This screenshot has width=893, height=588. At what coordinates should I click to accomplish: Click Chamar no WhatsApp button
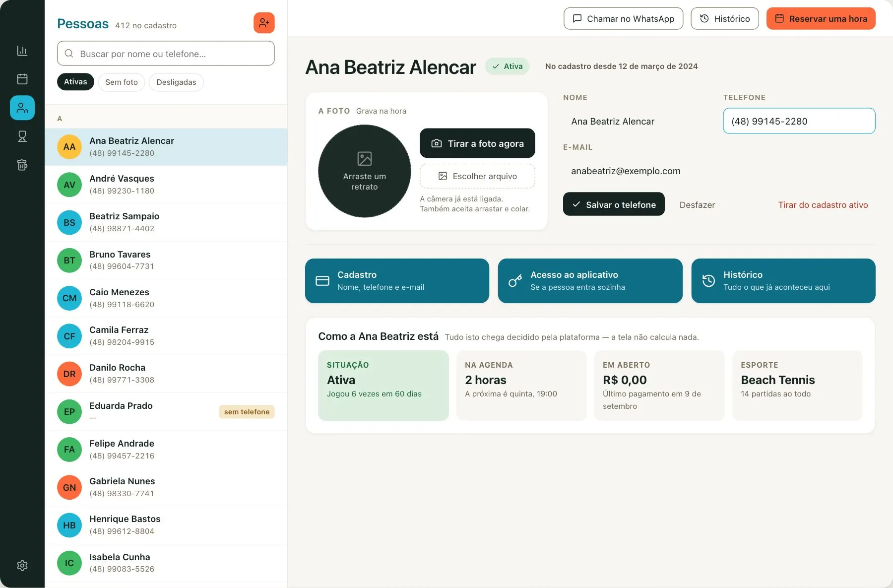(x=623, y=18)
